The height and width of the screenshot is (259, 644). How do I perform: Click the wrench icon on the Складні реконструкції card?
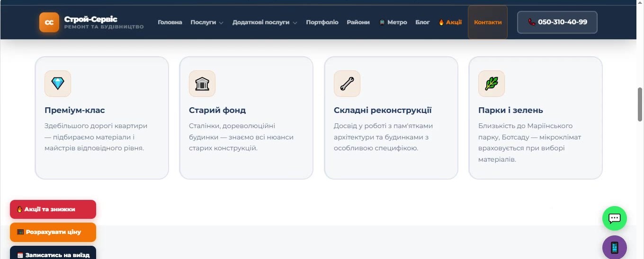(347, 84)
